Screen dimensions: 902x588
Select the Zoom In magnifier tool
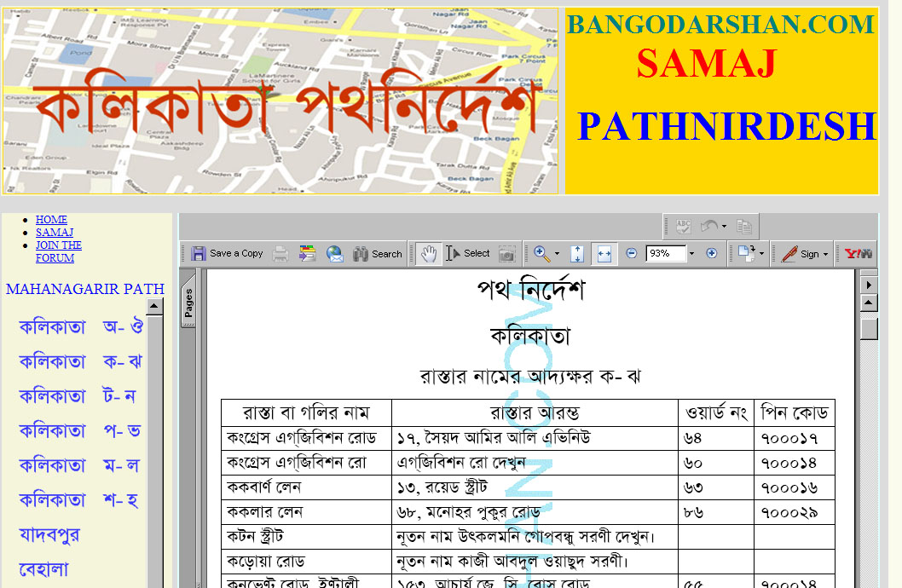[541, 253]
